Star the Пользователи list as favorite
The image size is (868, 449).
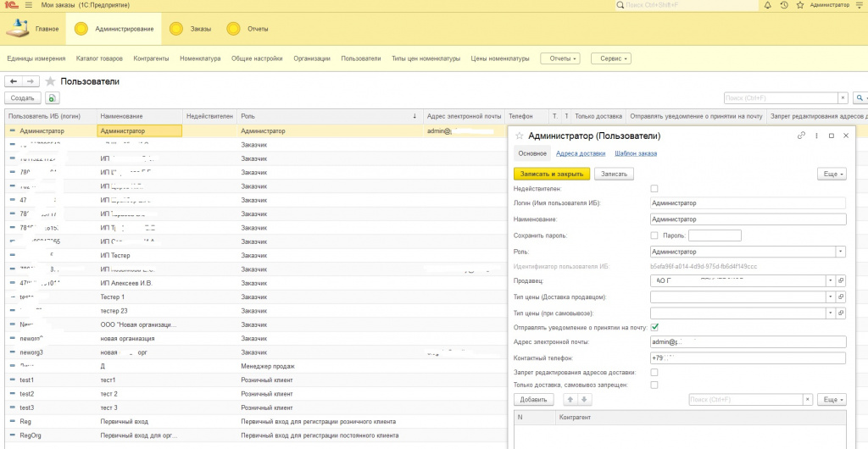coord(50,81)
